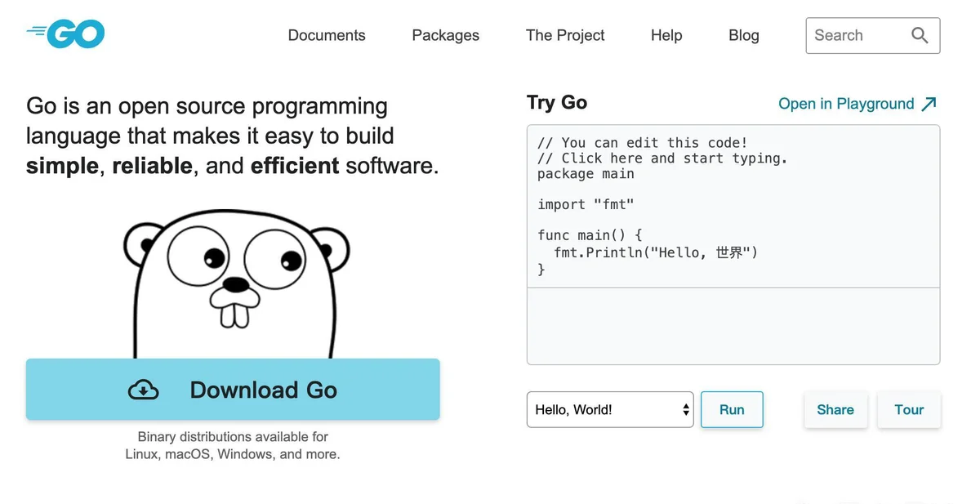Click the Go logo
Screen dimensions: 980x504
click(65, 33)
